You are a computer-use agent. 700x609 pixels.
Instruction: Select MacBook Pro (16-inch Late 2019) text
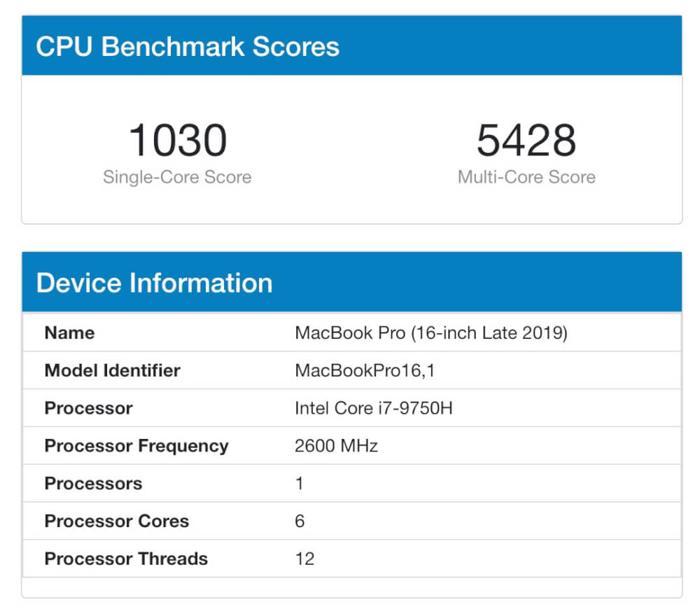pos(431,333)
